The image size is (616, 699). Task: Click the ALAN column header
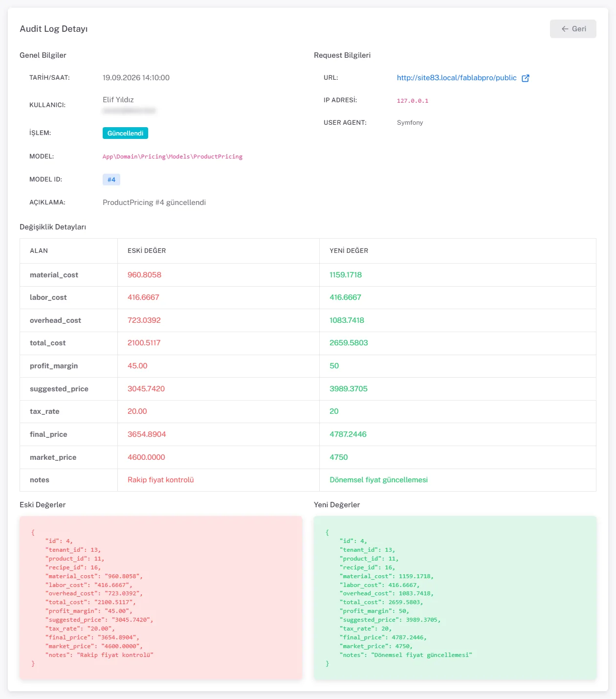(39, 251)
